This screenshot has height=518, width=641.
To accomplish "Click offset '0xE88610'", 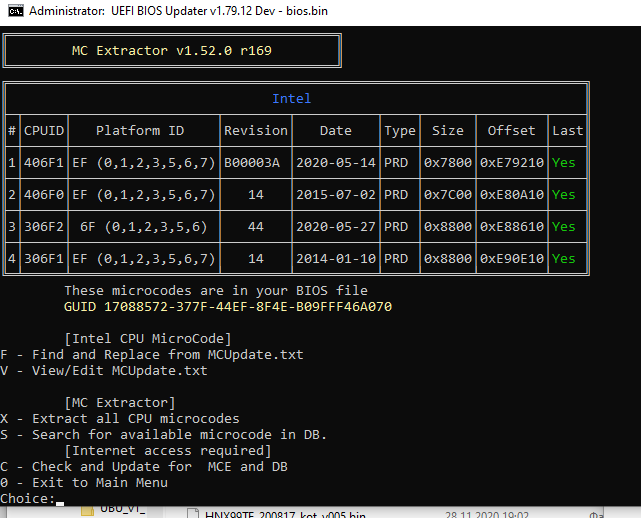I will tap(512, 226).
